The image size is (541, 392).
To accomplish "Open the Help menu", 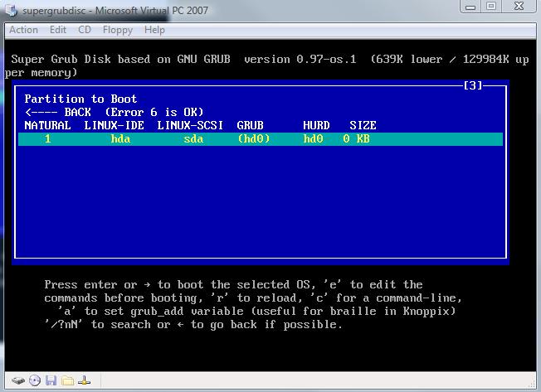I will pos(154,30).
